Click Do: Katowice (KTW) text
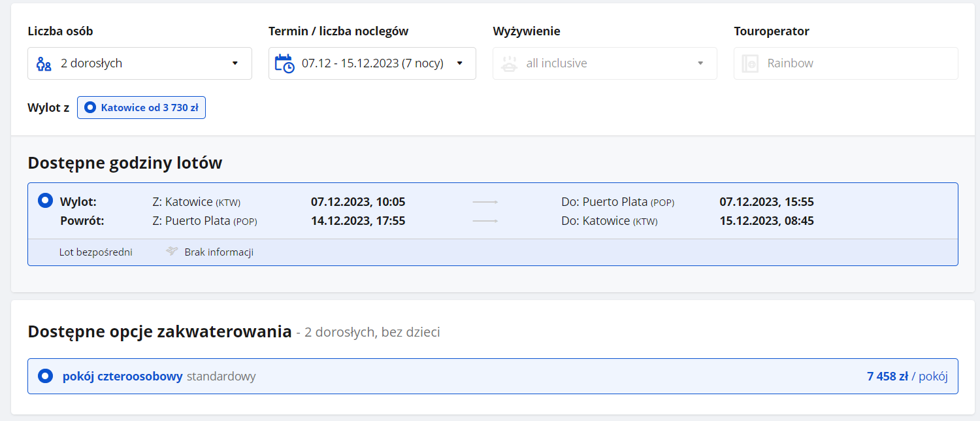This screenshot has height=421, width=980. pyautogui.click(x=610, y=221)
